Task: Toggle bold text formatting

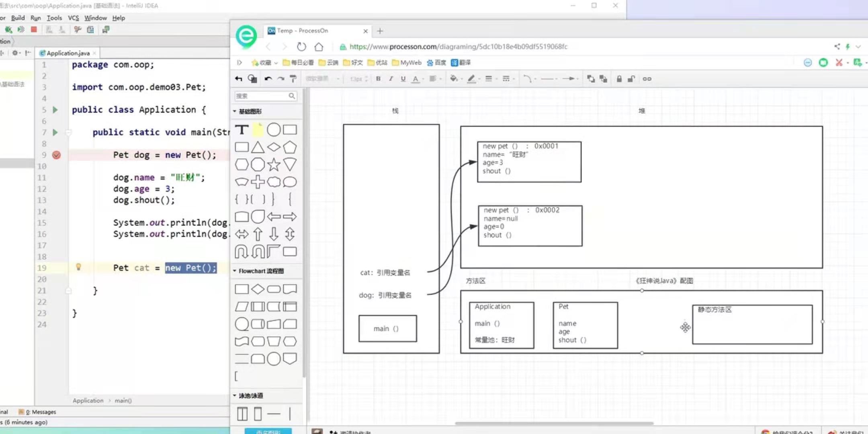Action: pos(378,79)
